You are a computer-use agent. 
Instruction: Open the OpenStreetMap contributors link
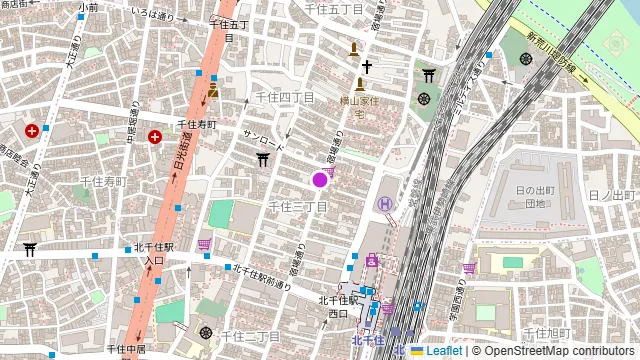[559, 351]
